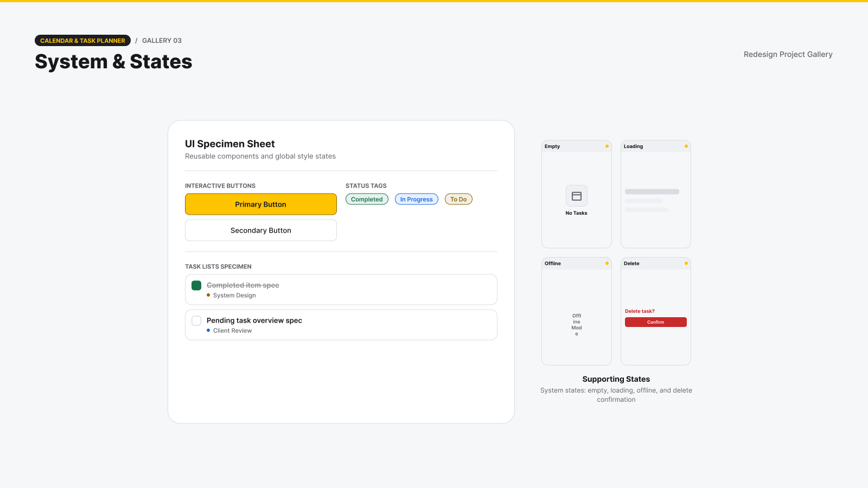The height and width of the screenshot is (488, 868).
Task: Open the Offline state thumbnail
Action: (577, 311)
